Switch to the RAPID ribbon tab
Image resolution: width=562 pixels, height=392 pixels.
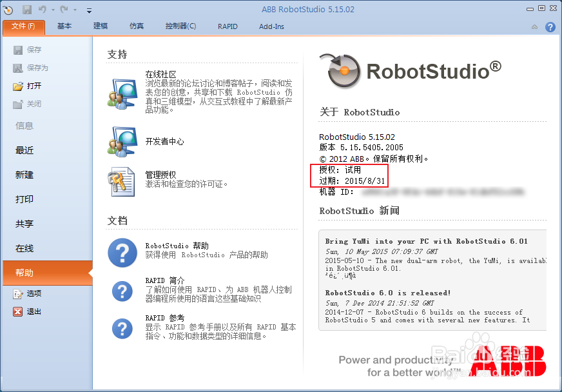(x=228, y=26)
